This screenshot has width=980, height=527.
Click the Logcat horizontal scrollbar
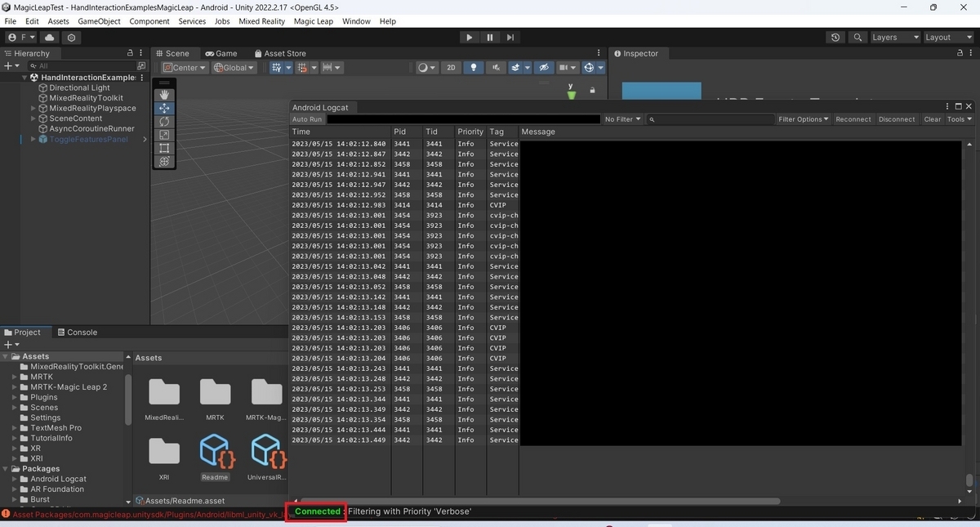pyautogui.click(x=541, y=501)
